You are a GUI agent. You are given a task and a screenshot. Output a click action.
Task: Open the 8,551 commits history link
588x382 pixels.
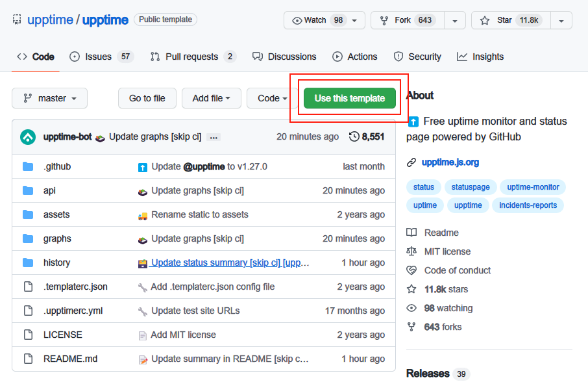click(367, 136)
